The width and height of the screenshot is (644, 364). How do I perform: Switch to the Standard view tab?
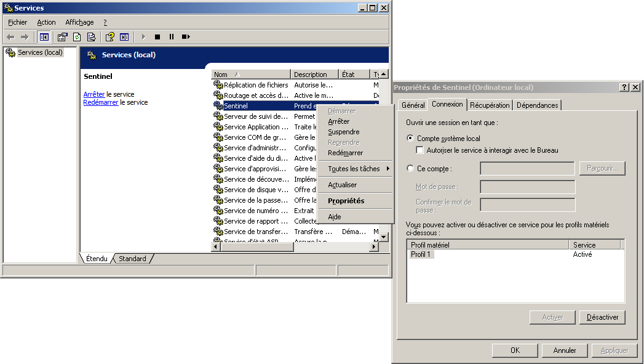click(132, 259)
